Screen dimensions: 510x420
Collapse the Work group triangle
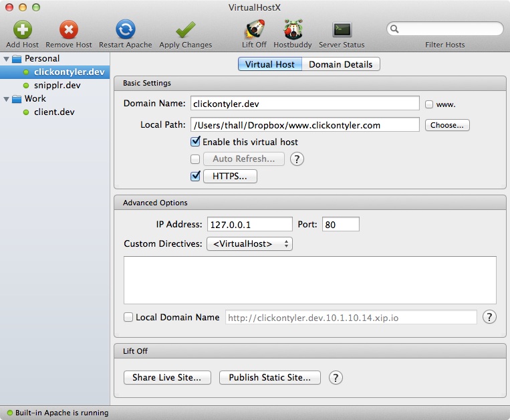coord(6,99)
